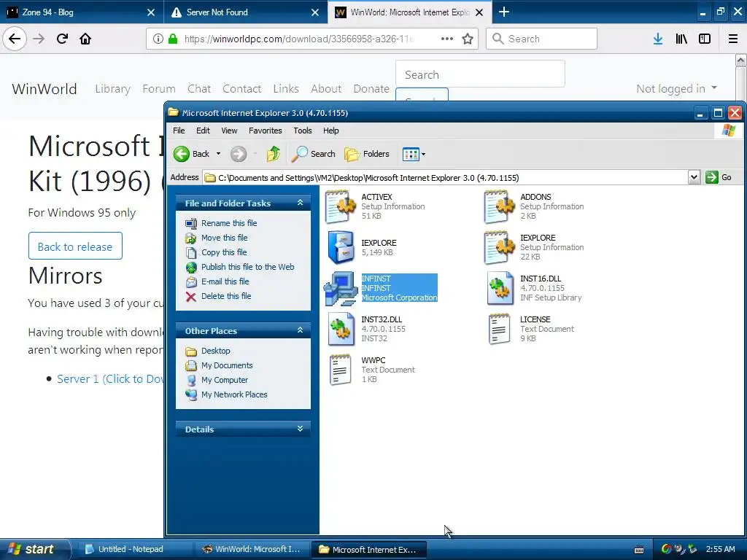Click the Explorer Back arrow icon
Screen dimensions: 747x560
tap(182, 154)
